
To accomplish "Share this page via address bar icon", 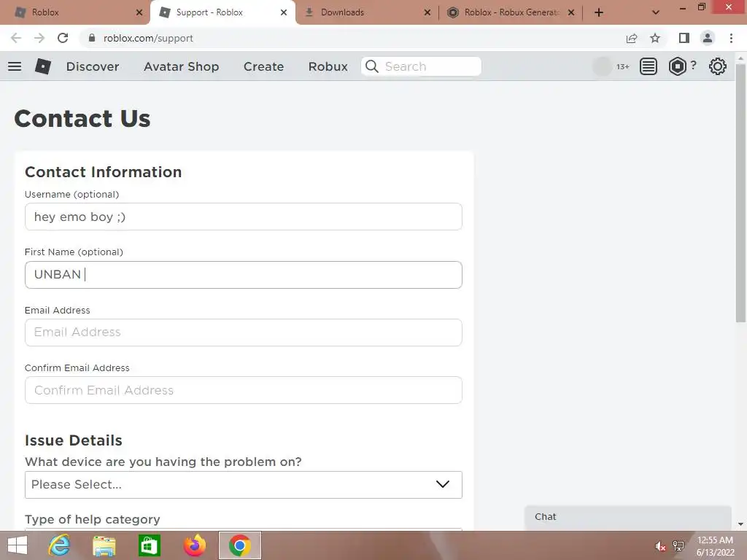I will coord(632,38).
